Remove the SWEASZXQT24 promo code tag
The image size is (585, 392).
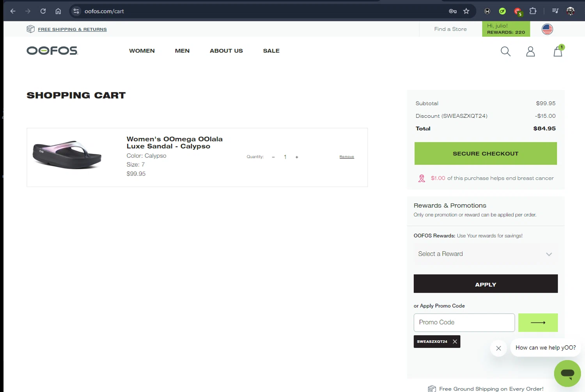click(x=455, y=342)
